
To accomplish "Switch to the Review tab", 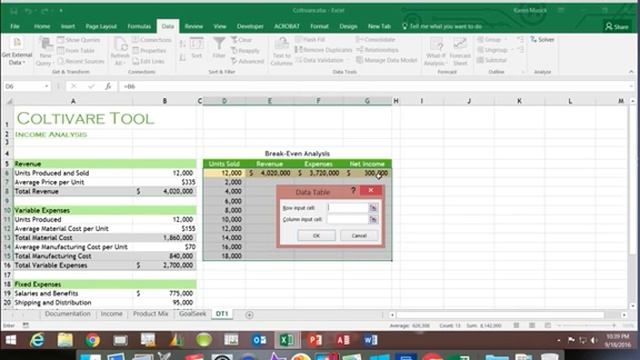I will point(194,26).
